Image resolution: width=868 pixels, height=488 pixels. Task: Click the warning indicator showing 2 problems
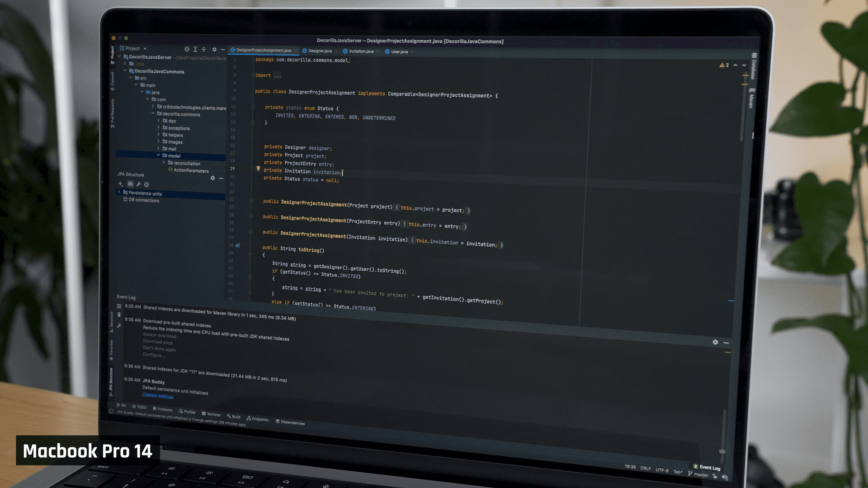pos(724,65)
